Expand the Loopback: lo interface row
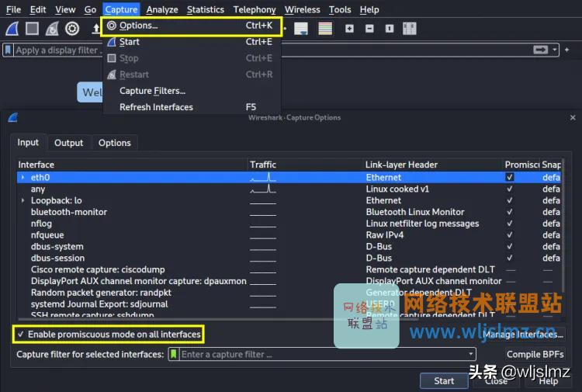Viewport: 582px width, 392px height. 23,200
